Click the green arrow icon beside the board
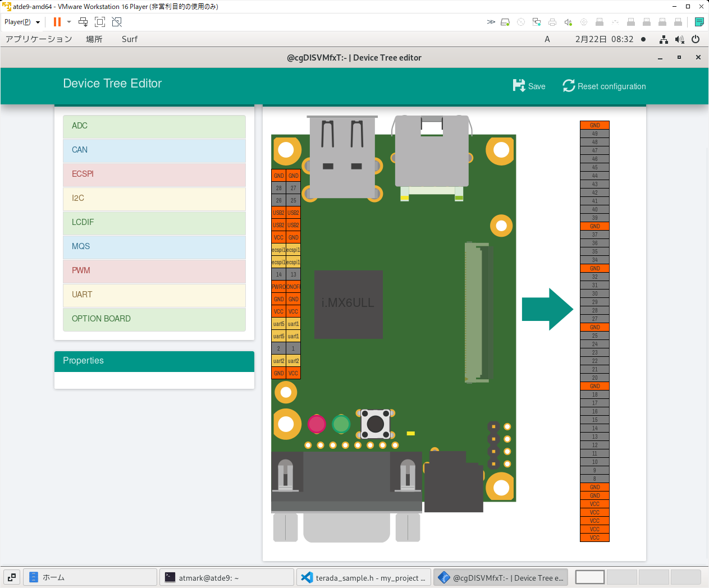The width and height of the screenshot is (709, 588). (547, 308)
